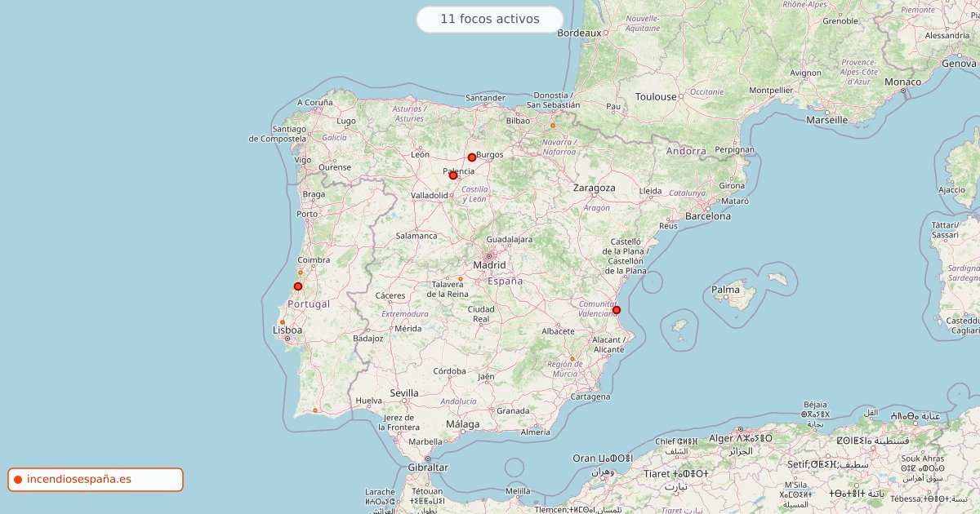The image size is (980, 514).
Task: Click the España country label
Action: point(505,281)
